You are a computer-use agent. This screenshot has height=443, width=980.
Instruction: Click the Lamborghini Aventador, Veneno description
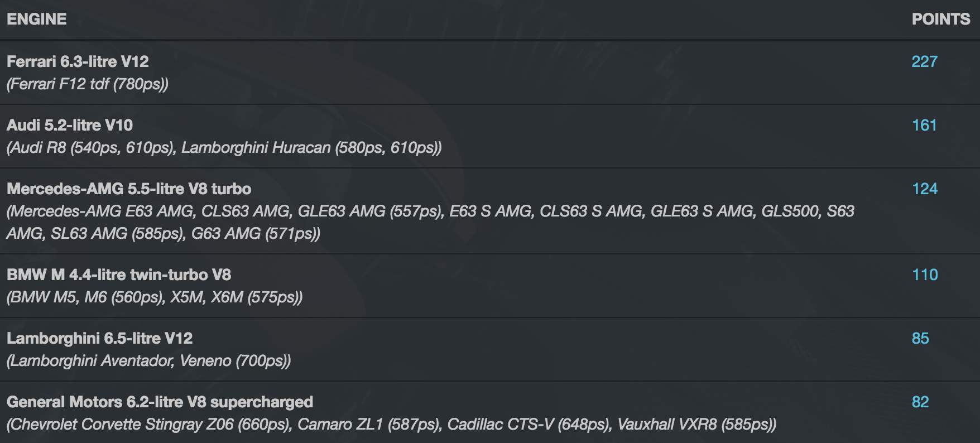click(148, 360)
